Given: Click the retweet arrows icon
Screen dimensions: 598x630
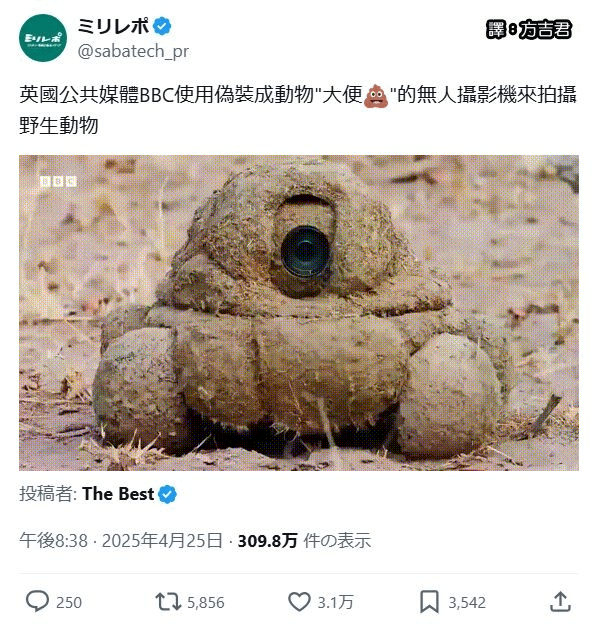Looking at the screenshot, I should pyautogui.click(x=168, y=602).
